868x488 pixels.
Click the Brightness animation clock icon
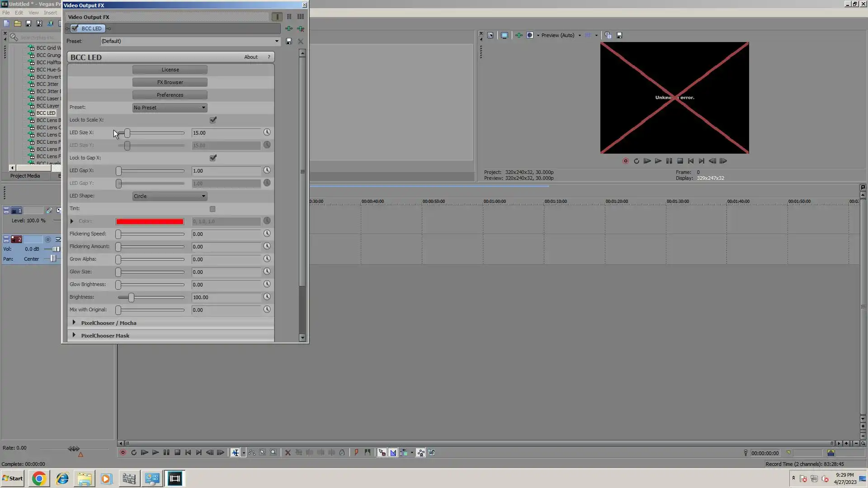267,297
